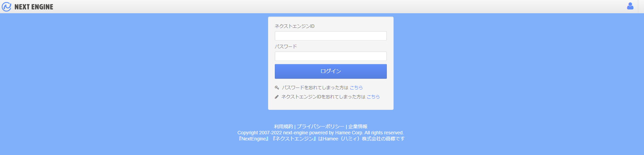Focus the パスワード input field
Screen dimensions: 644x155
pos(330,56)
